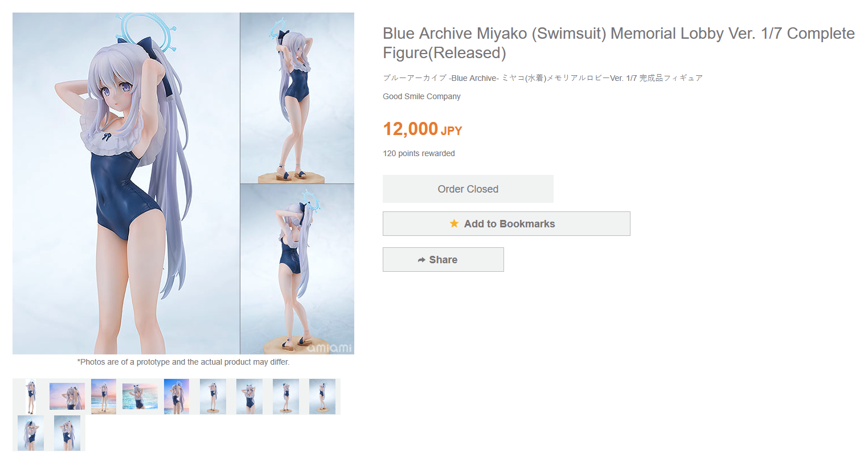Open the Good Smile Company brand link
The image size is (868, 453).
421,96
